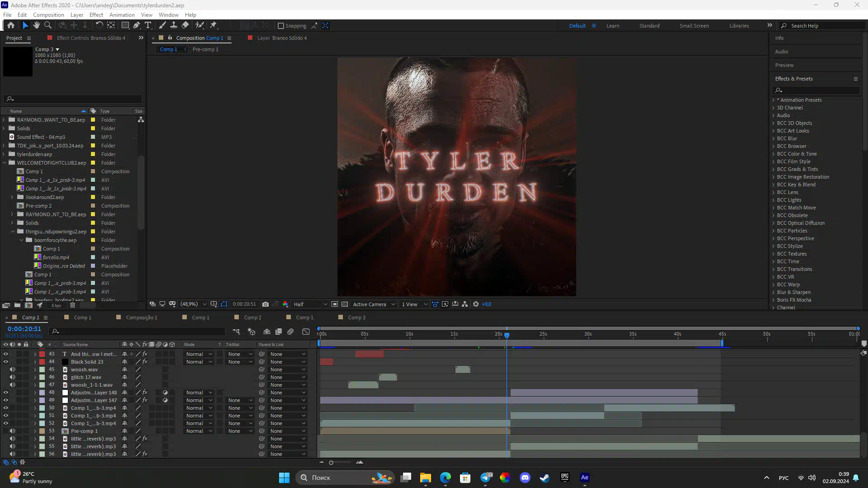Select the Zoom tool in toolbar
The height and width of the screenshot is (488, 868).
48,25
